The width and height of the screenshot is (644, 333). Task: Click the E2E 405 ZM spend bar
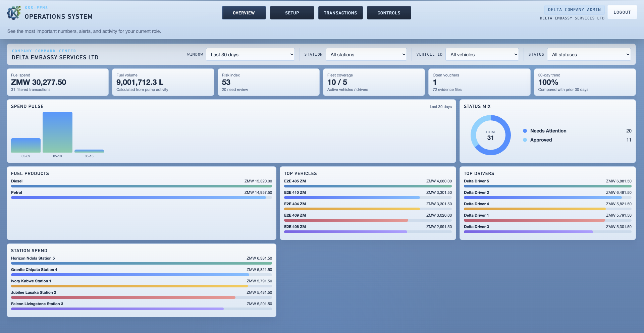coord(368,186)
